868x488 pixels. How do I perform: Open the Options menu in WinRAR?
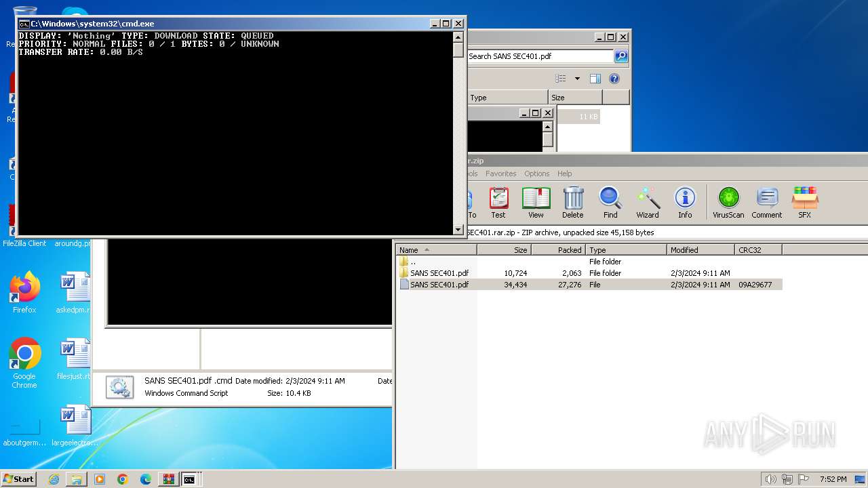[536, 174]
